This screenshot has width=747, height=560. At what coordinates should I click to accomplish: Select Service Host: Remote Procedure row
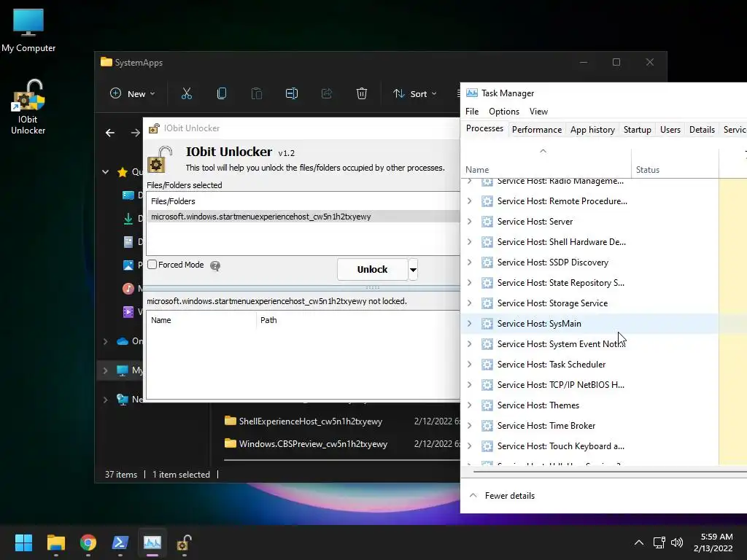[589, 201]
